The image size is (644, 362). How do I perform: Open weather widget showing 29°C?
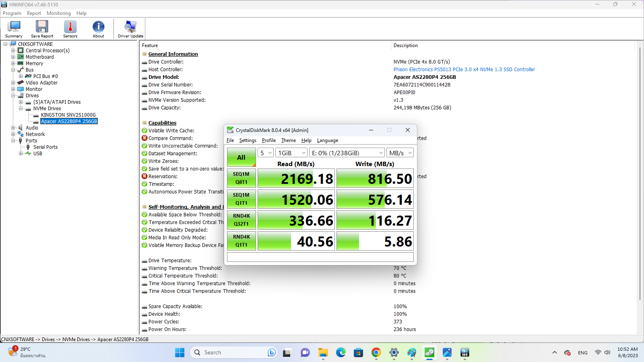[x=27, y=352]
